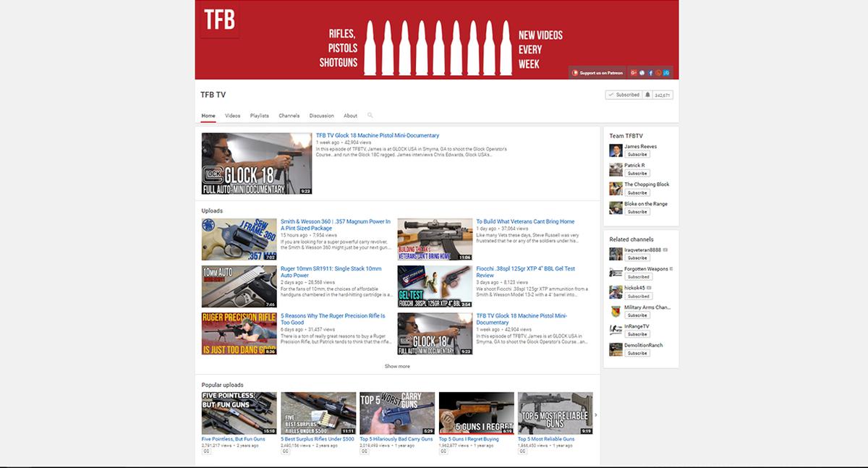
Task: Open 5 Reasons Ruger Precision Rifle title
Action: pos(333,319)
